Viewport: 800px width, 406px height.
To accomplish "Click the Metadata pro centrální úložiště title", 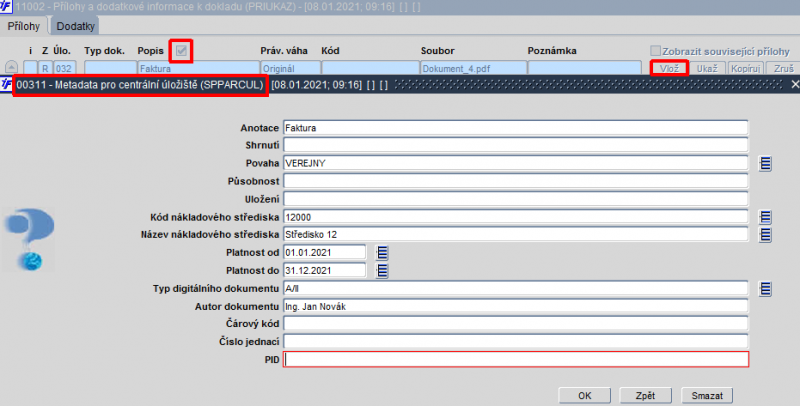I will [x=140, y=85].
